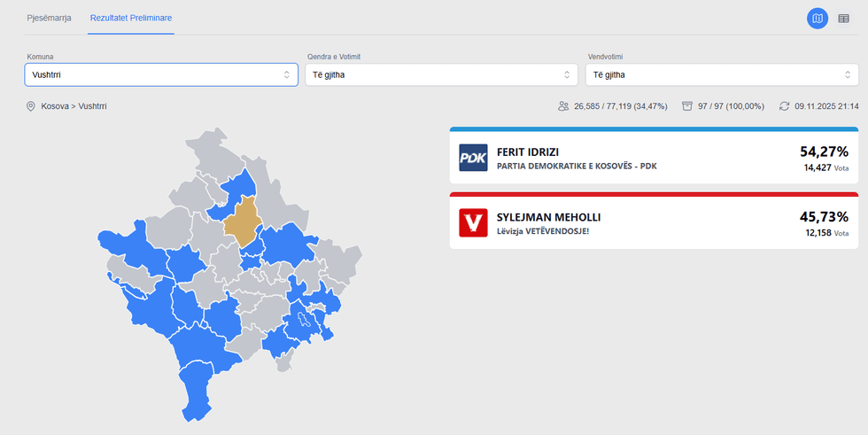Click the southernmost blue municipality on map
Viewport: 868px width, 435px height.
197,390
